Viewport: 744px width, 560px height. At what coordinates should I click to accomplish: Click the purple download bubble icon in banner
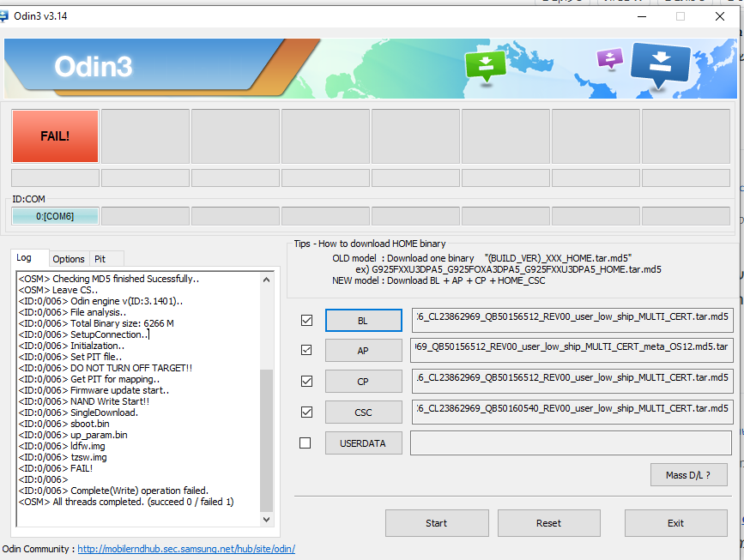pos(609,59)
